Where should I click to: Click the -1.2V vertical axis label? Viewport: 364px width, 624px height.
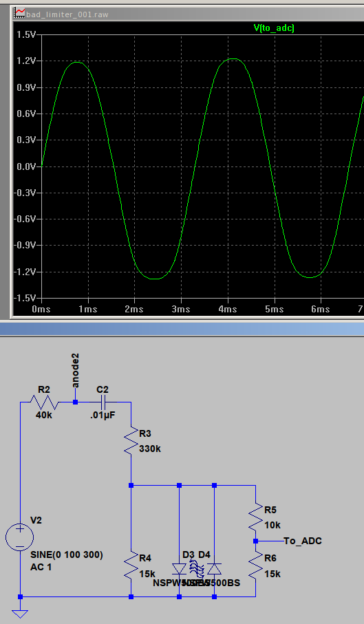click(25, 272)
